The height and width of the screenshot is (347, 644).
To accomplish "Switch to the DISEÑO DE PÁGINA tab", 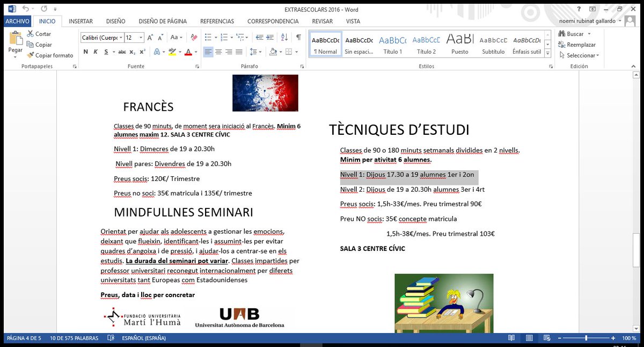I will pyautogui.click(x=163, y=21).
